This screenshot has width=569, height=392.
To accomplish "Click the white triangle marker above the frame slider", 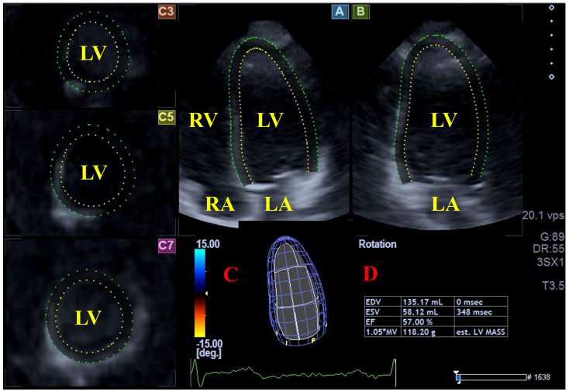I will pyautogui.click(x=456, y=373).
